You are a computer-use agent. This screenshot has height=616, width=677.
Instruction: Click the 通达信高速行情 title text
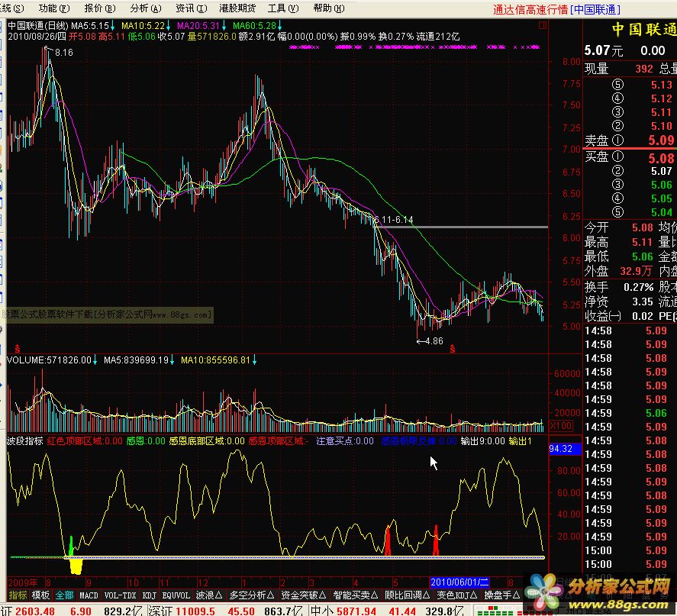point(530,9)
